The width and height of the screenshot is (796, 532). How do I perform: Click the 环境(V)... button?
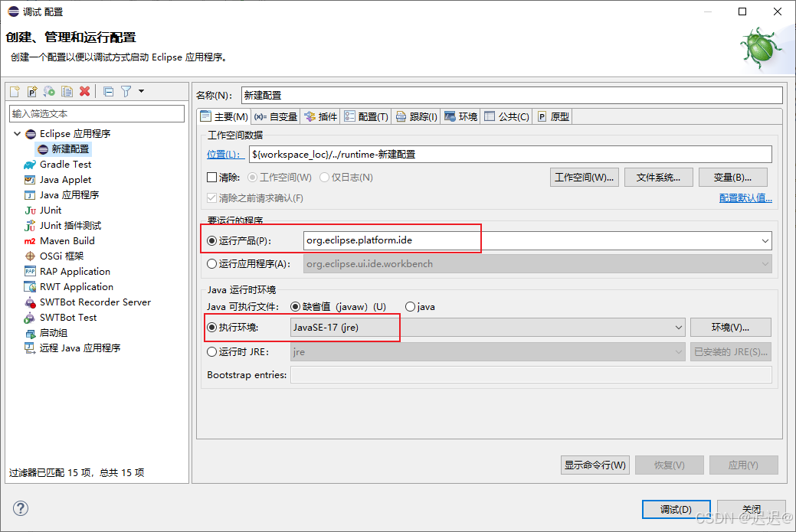coord(731,327)
